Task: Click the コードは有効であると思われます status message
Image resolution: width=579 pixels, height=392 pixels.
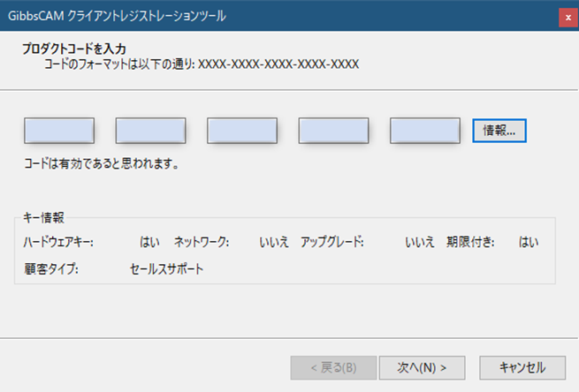Action: tap(102, 163)
